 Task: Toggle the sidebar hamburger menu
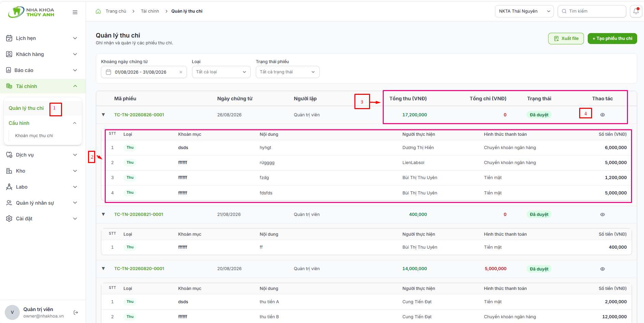[75, 12]
